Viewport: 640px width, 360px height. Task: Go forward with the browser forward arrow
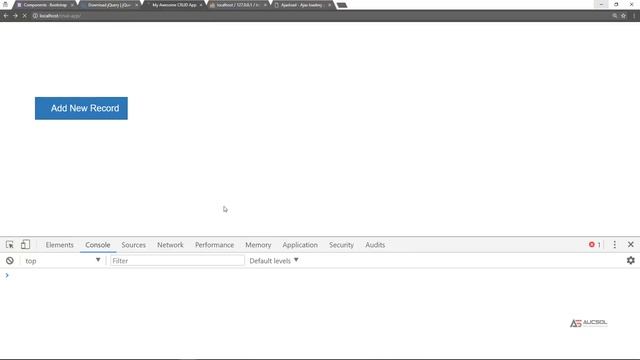click(15, 16)
